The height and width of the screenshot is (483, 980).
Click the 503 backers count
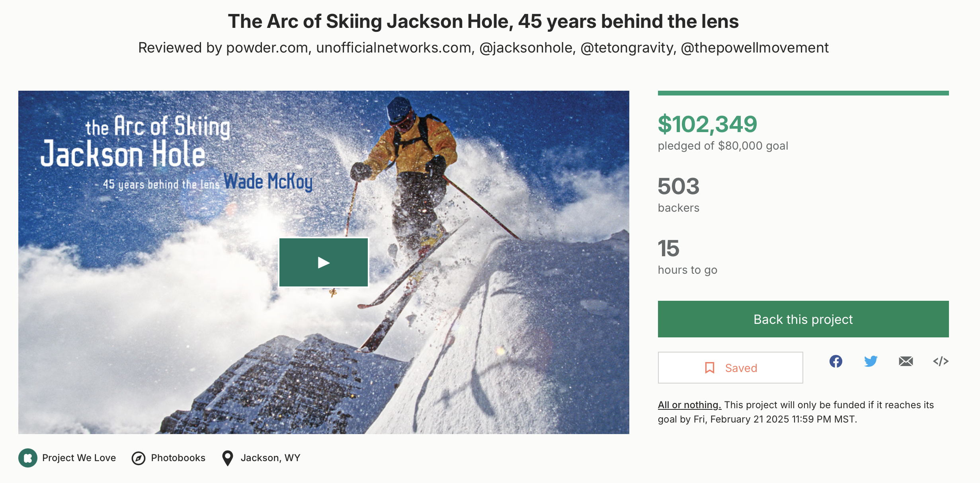click(x=678, y=186)
